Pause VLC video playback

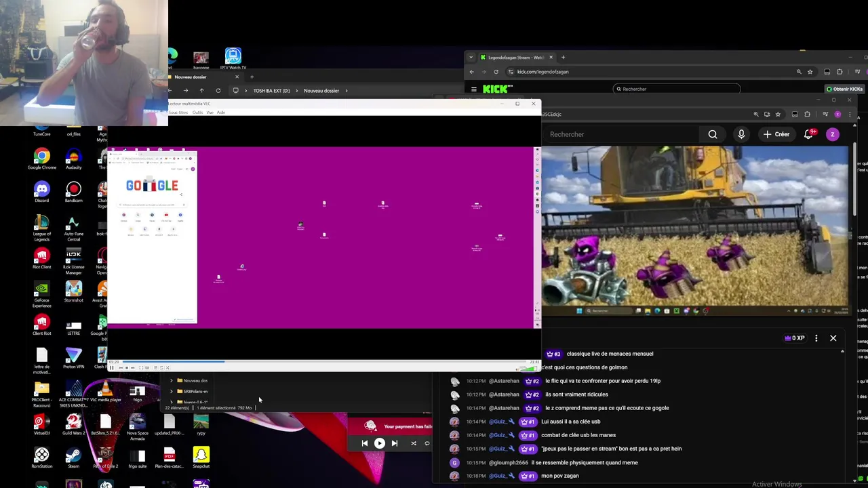(x=111, y=367)
